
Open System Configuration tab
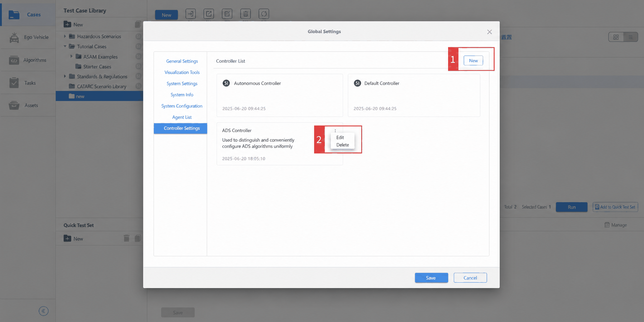(x=182, y=106)
